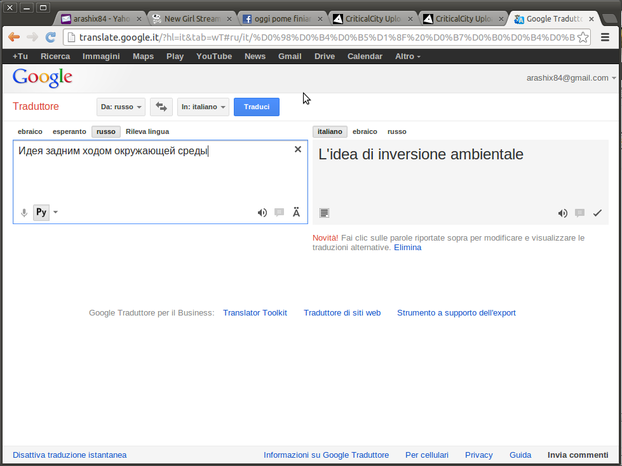Screen dimensions: 622x466
Task: Close the New Girl Stream tab
Action: [x=229, y=19]
